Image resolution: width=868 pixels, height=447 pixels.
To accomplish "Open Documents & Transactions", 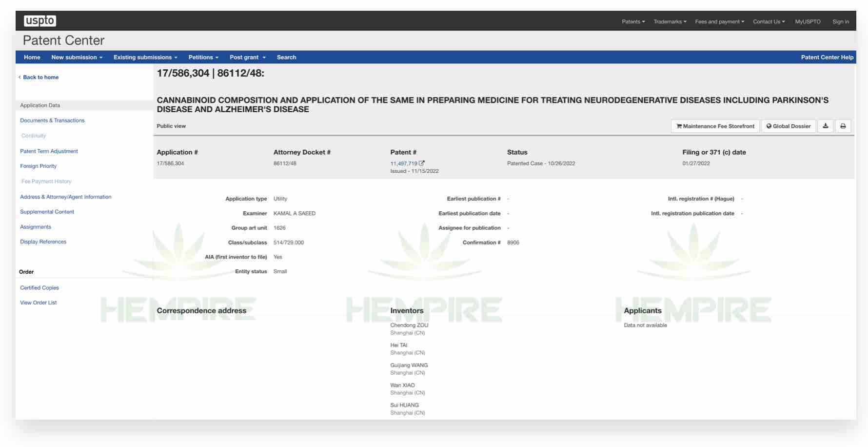I will coord(52,121).
